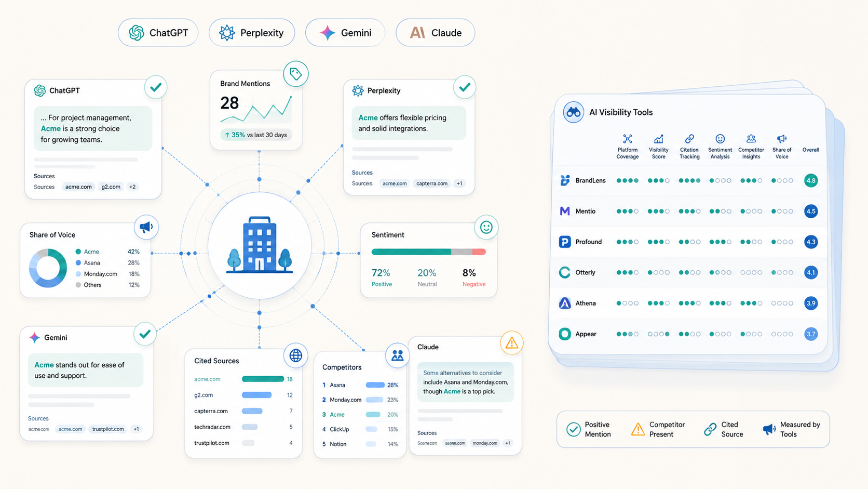Click the ChatGPT logo in the ChatGPT card header

coord(40,90)
